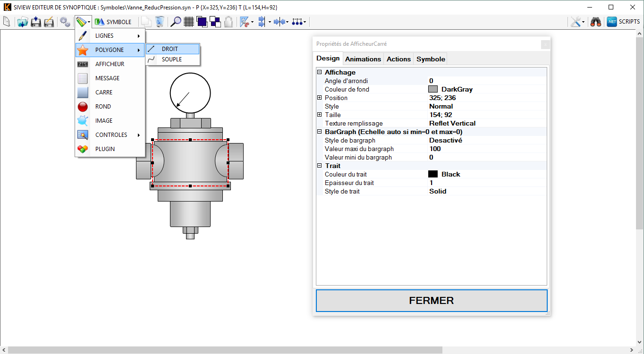
Task: Edit Epaisseur du trait value 1
Action: coord(487,183)
